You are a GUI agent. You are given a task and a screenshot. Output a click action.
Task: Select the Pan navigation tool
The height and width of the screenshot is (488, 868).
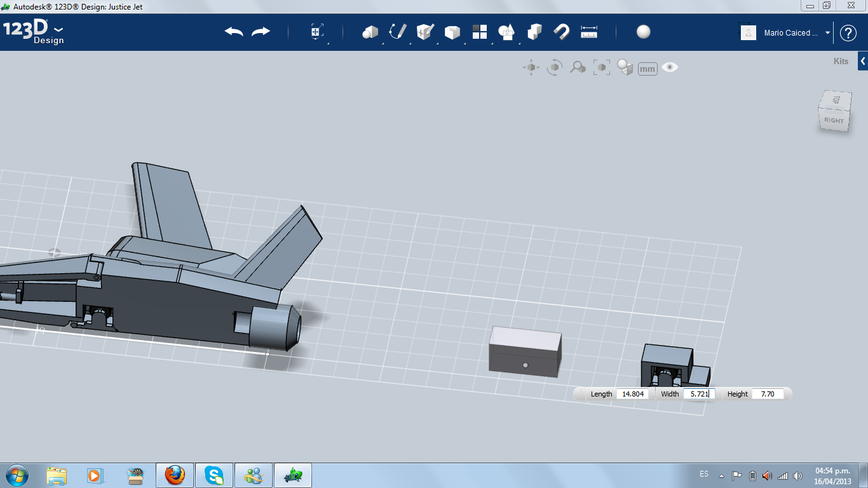(531, 67)
